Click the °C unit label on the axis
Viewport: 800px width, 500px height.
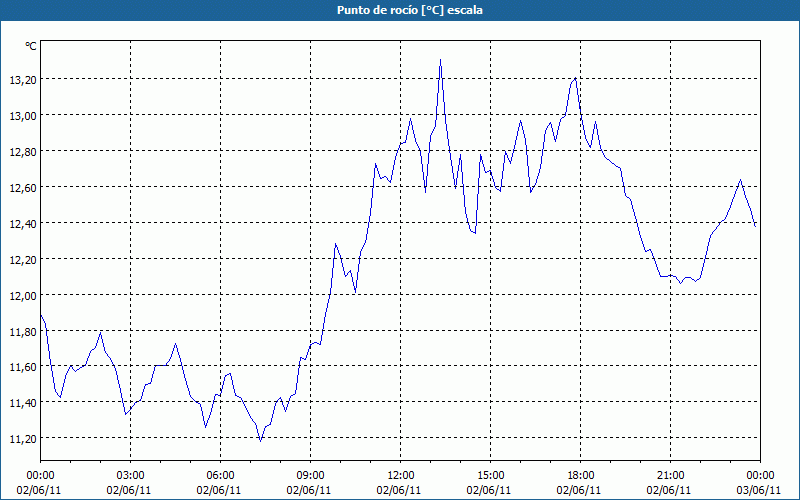tap(31, 46)
